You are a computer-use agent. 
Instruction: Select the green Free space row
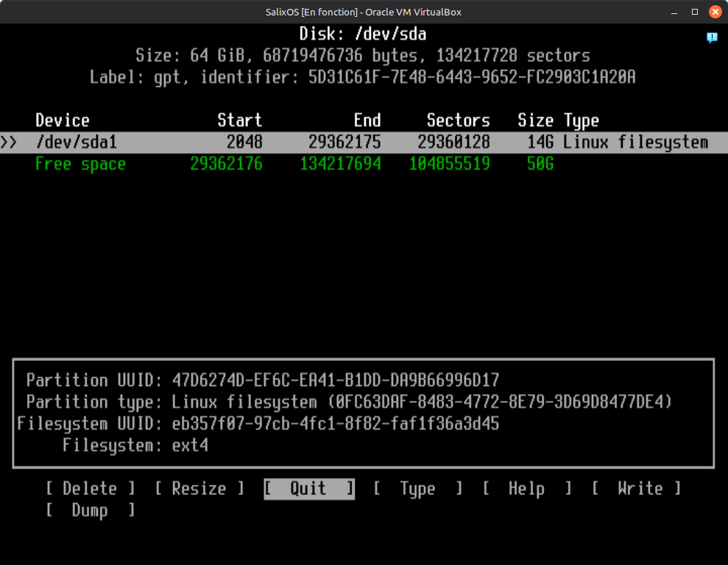(x=80, y=164)
